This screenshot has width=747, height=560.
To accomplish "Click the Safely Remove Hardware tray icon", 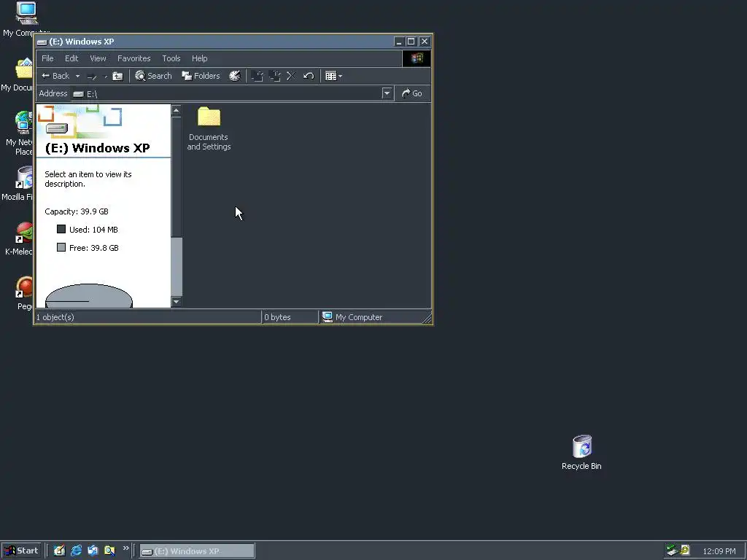I will [x=672, y=551].
